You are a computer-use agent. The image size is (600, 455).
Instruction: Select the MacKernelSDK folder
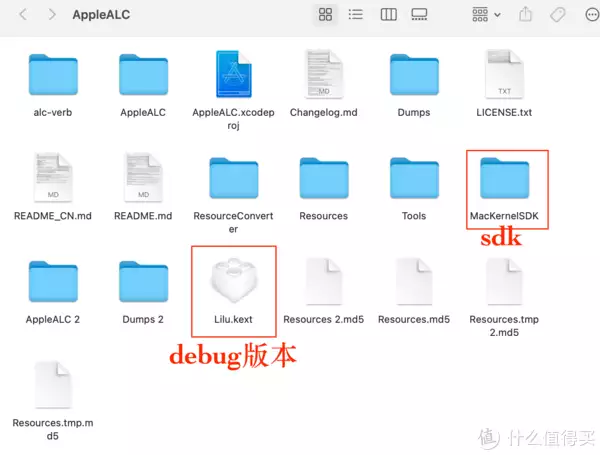coord(504,178)
